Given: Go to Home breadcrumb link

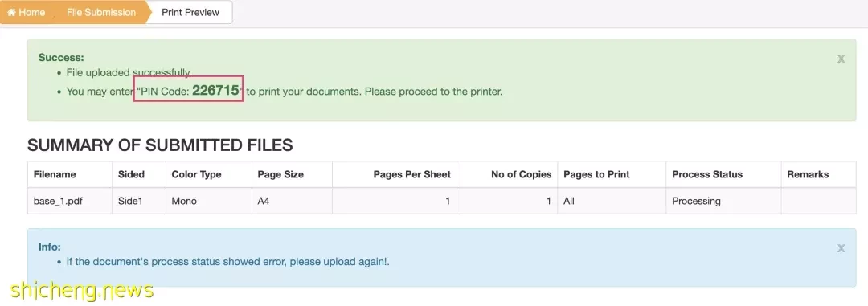Looking at the screenshot, I should point(26,12).
